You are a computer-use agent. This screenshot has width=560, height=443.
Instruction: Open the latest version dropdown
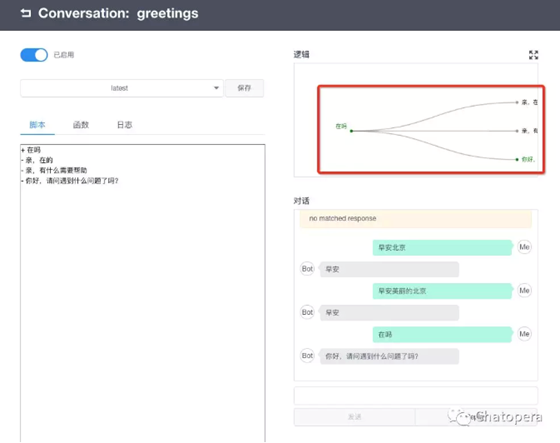coord(122,88)
